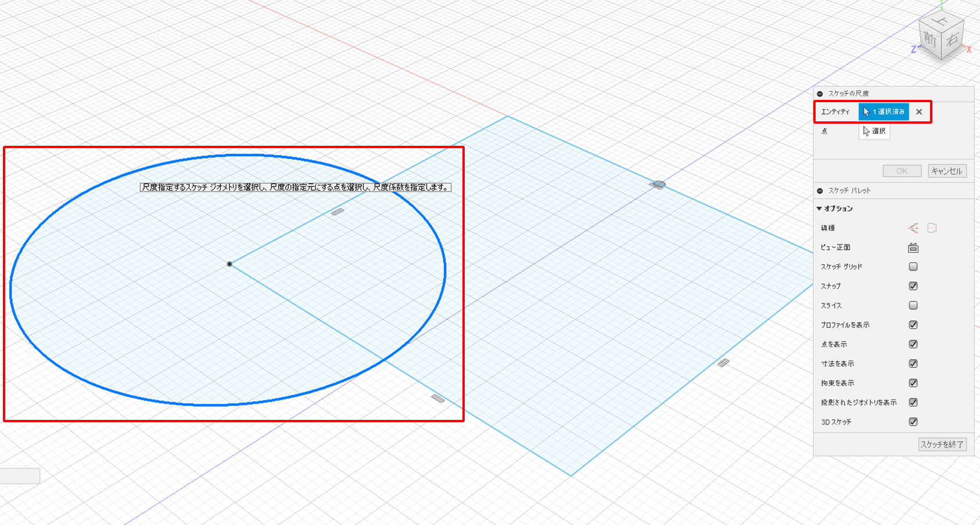Click the blue Z axis label by the view cube
Screen dimensions: 980x525
(x=914, y=50)
